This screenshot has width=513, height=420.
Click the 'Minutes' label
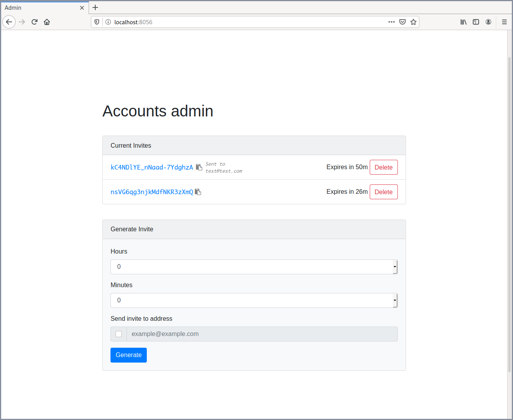point(121,285)
